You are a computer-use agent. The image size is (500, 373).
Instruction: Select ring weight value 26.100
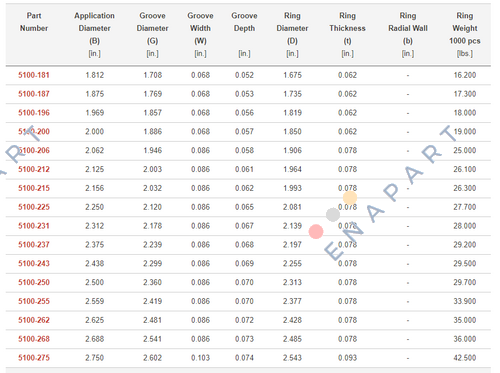click(x=465, y=169)
